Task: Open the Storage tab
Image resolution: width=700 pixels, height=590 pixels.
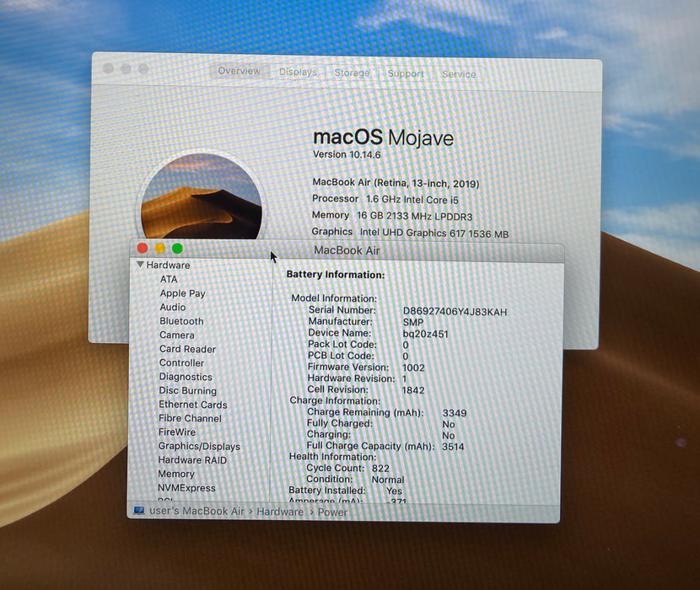Action: [352, 72]
